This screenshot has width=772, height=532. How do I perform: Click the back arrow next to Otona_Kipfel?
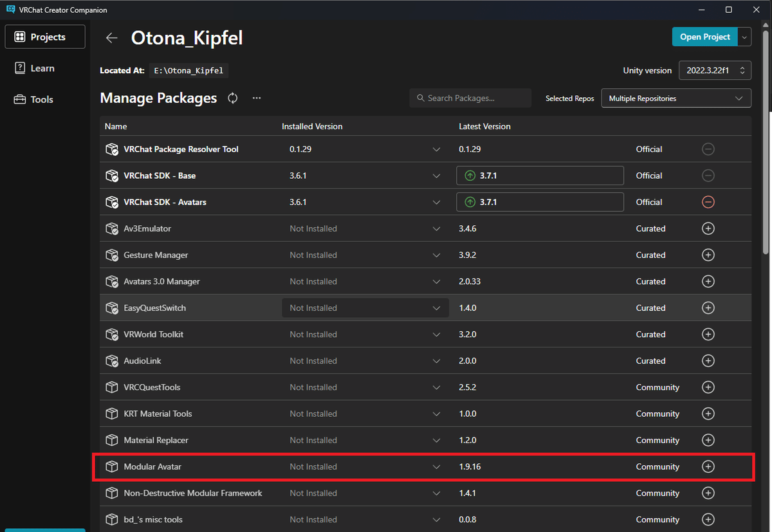pyautogui.click(x=112, y=38)
